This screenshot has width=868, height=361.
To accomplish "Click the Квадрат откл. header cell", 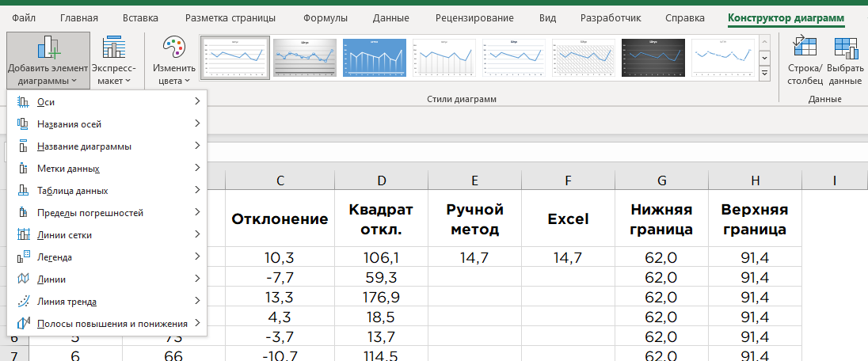I will point(381,219).
